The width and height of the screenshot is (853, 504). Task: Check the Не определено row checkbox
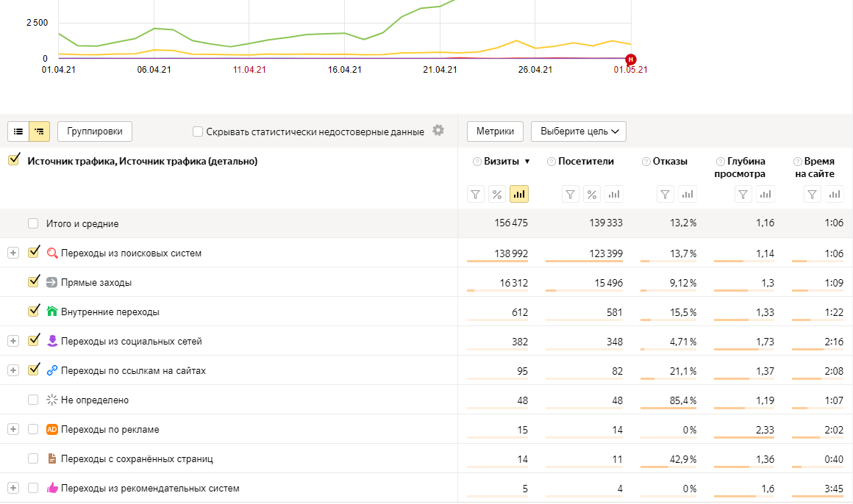pos(33,400)
